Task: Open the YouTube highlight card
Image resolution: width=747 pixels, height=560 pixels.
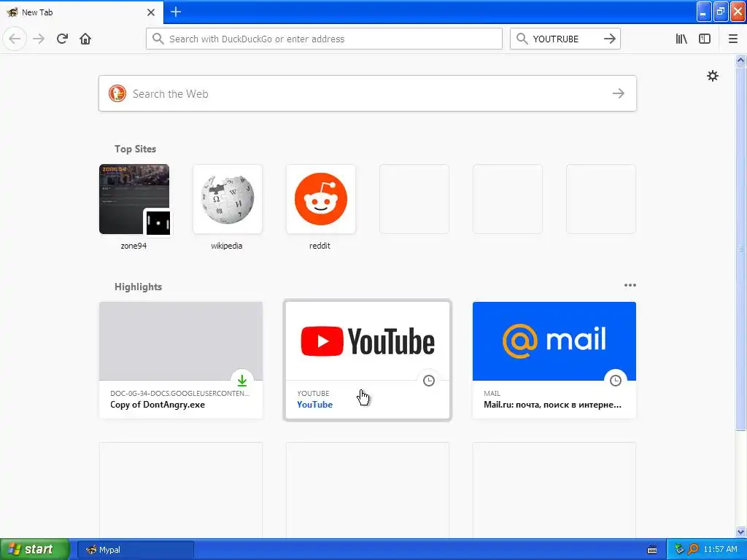Action: point(368,360)
